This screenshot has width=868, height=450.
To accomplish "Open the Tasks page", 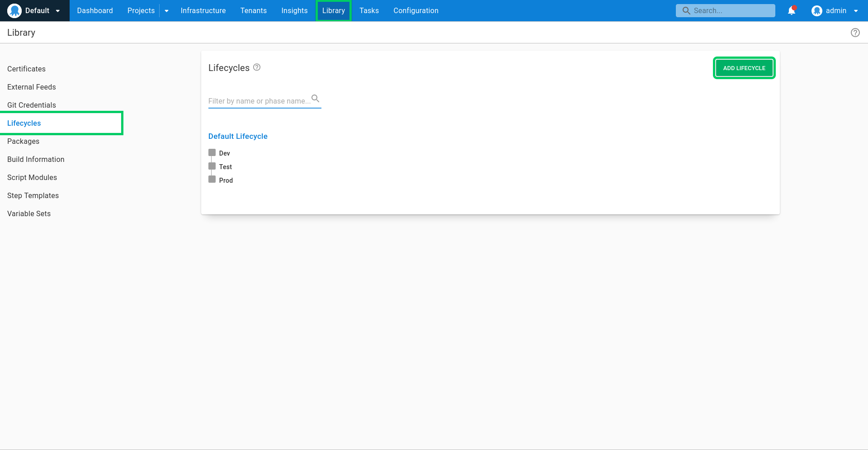I will [x=369, y=10].
